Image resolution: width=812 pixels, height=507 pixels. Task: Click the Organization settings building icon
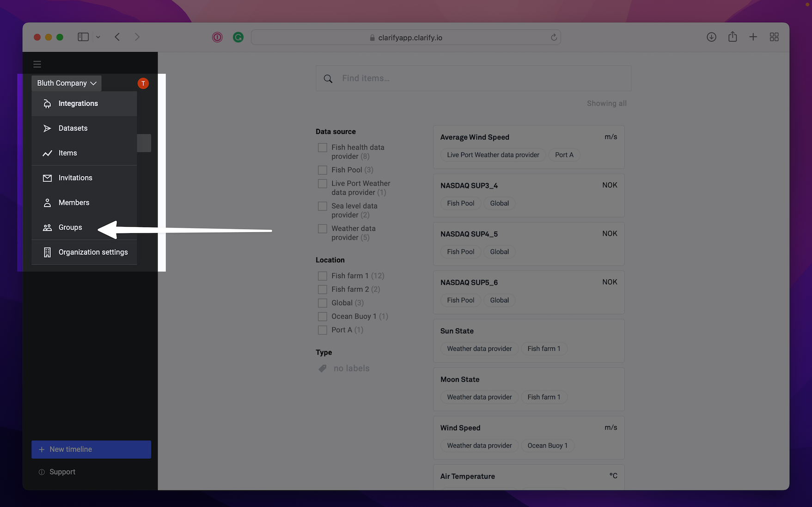pyautogui.click(x=47, y=252)
